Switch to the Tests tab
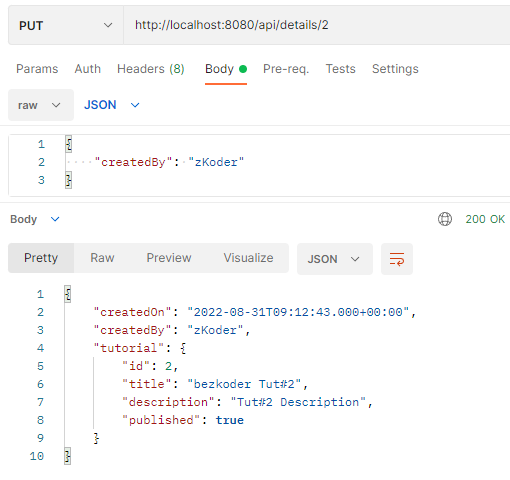Image resolution: width=510 pixels, height=480 pixels. [340, 69]
